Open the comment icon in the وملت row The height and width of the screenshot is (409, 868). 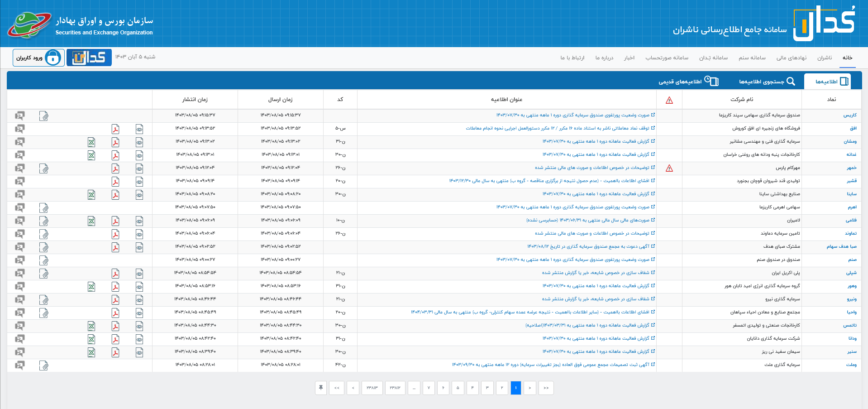tap(19, 365)
